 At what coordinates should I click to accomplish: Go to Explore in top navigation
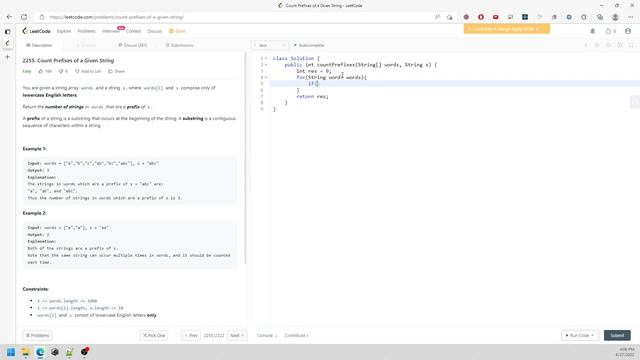[x=64, y=31]
